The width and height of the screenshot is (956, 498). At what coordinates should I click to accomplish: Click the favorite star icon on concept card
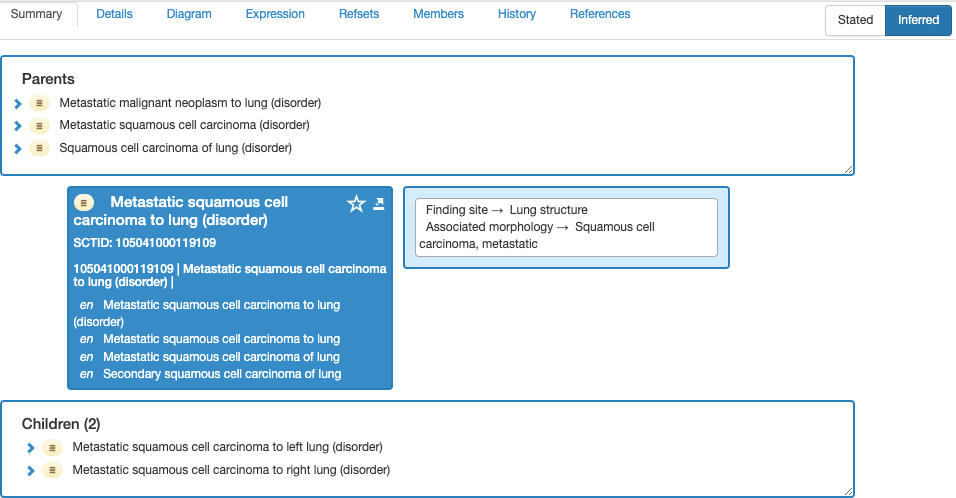click(x=356, y=204)
